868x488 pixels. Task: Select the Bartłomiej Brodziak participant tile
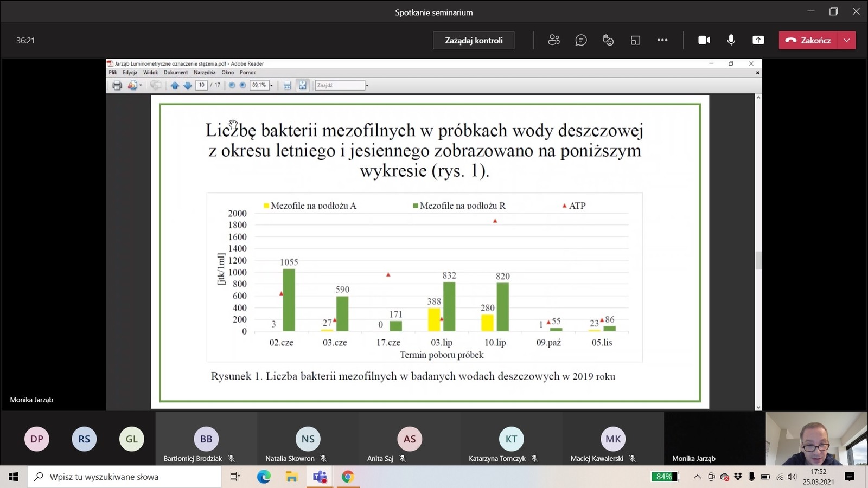coord(206,439)
